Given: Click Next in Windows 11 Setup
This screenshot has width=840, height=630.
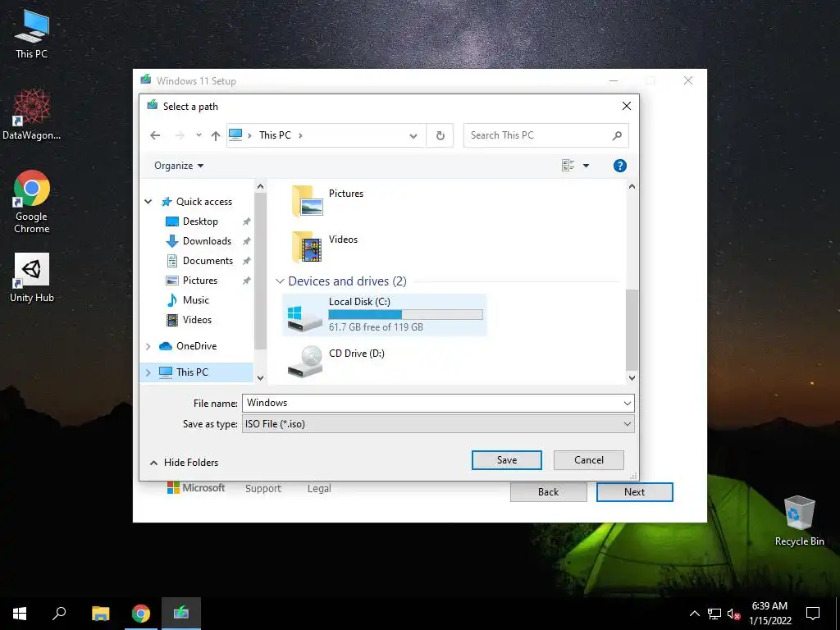Looking at the screenshot, I should coord(635,492).
